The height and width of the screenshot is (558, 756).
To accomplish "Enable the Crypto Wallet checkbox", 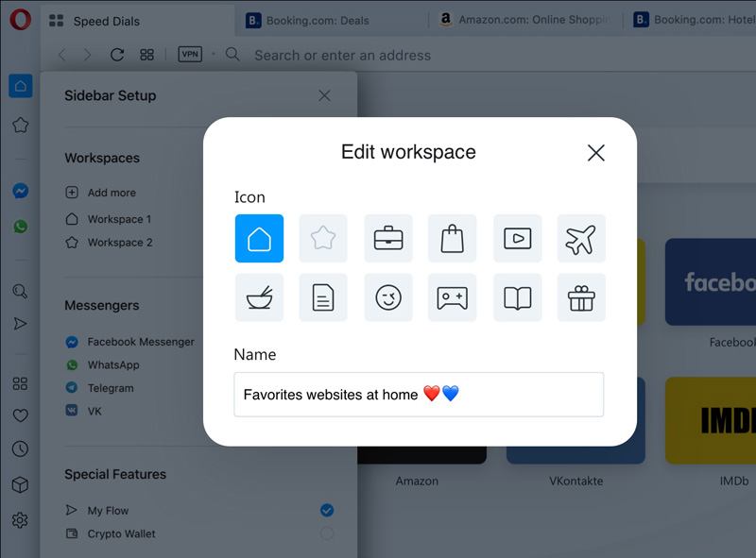I will coord(327,533).
